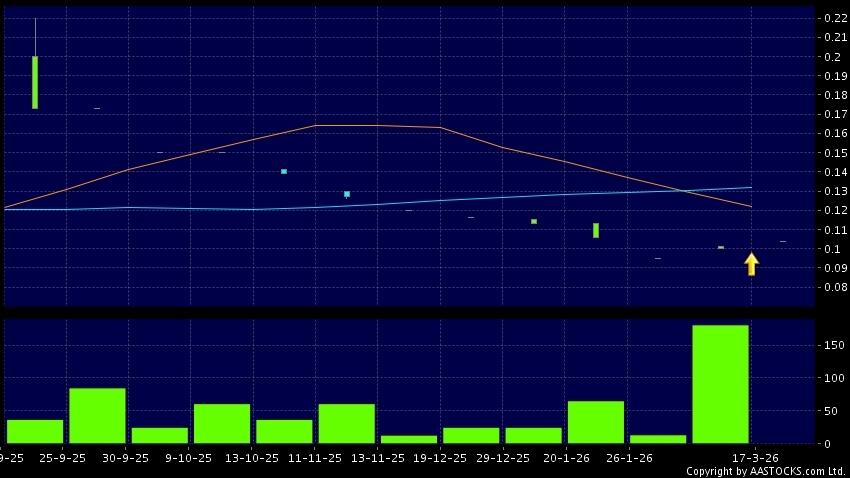The width and height of the screenshot is (850, 478).
Task: Click the 30-9-25 date label
Action: pos(130,458)
